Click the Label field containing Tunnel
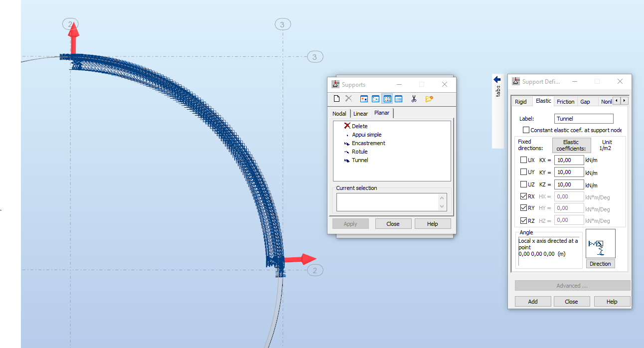Screen dimensions: 644x348 coord(584,119)
